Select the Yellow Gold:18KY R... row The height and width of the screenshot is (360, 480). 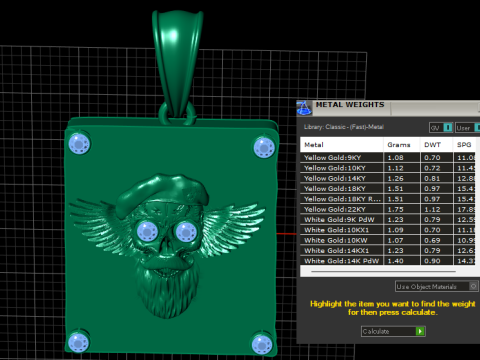point(388,199)
